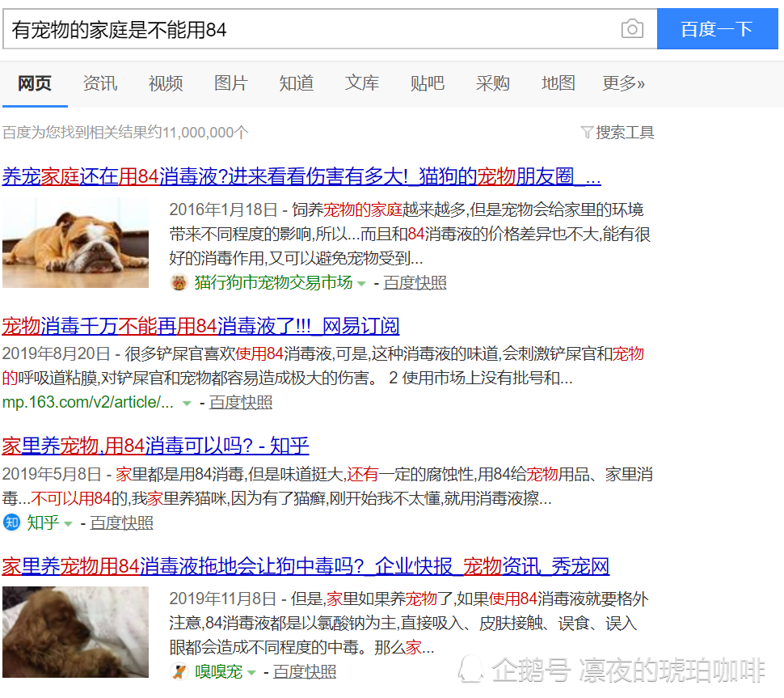Open 百度快照 for the mp.163.com result
The width and height of the screenshot is (784, 698).
241,402
